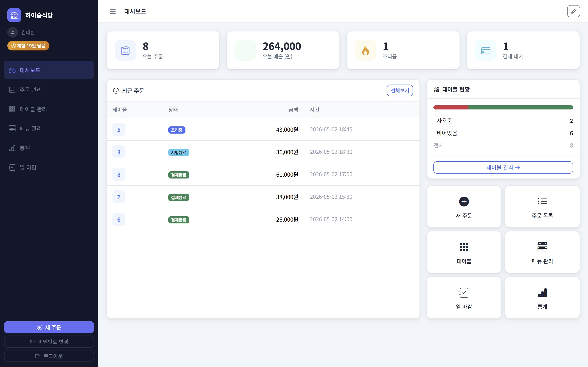This screenshot has width=588, height=367.
Task: Click the 조리중 status badge in table 5 row
Action: [x=177, y=130]
